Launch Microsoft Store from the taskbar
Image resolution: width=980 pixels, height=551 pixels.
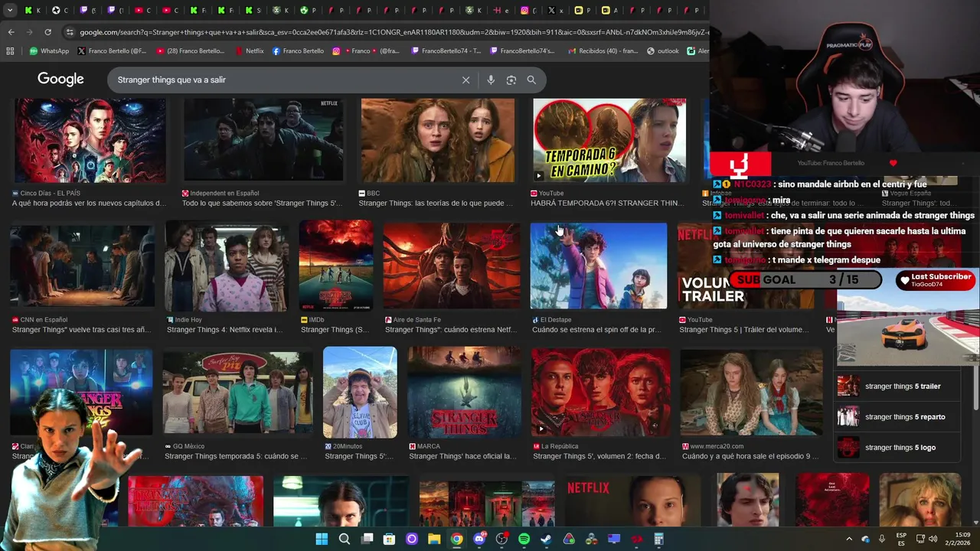click(389, 539)
